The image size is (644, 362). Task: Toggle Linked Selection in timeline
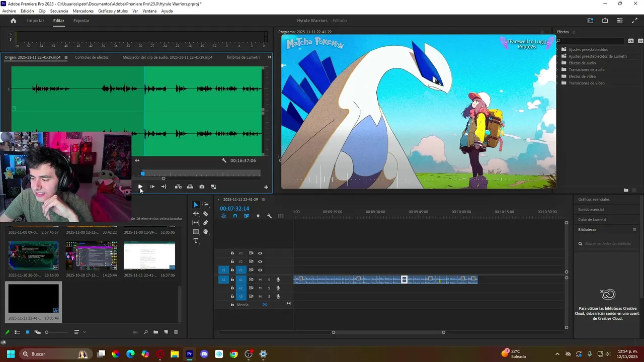[247, 216]
